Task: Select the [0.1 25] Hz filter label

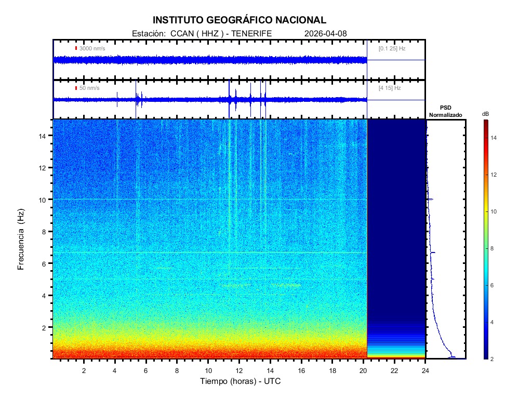Action: [x=392, y=48]
